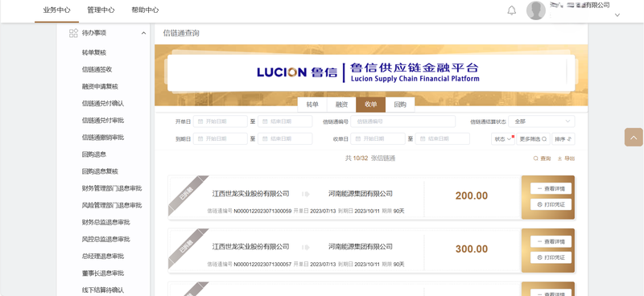Open the 状态 filter dropdown

tap(502, 139)
